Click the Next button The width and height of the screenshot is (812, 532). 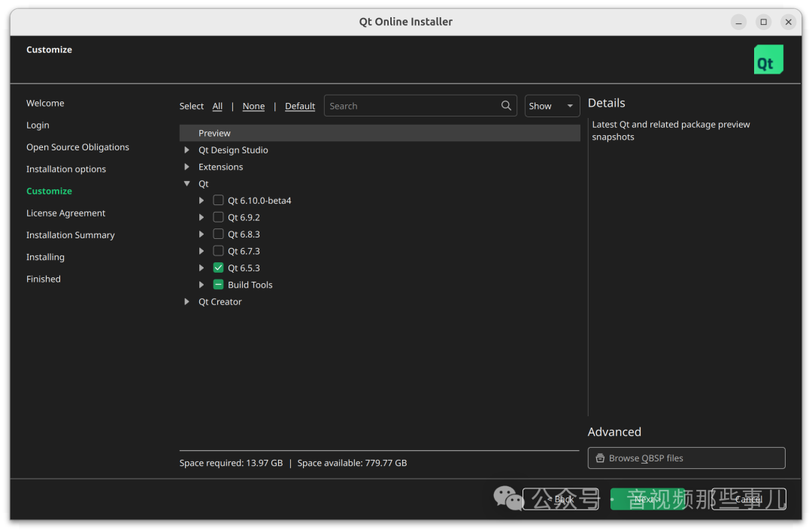(647, 500)
